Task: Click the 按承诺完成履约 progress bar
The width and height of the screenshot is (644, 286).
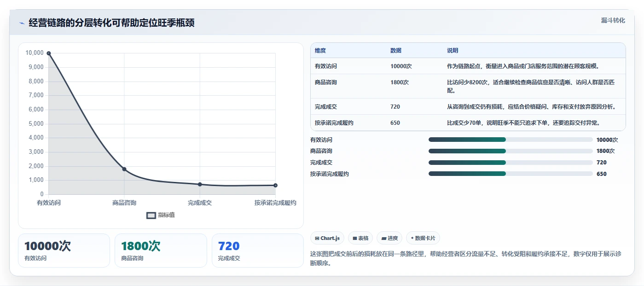Action: [511, 174]
